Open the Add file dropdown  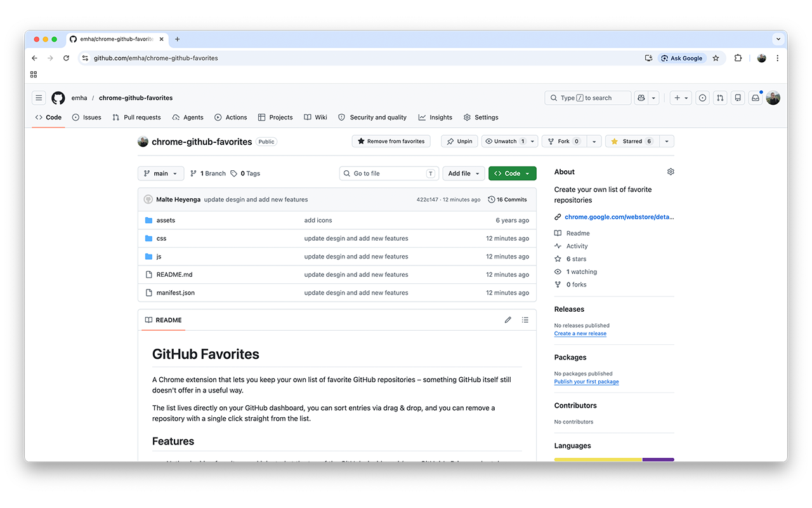tap(464, 173)
